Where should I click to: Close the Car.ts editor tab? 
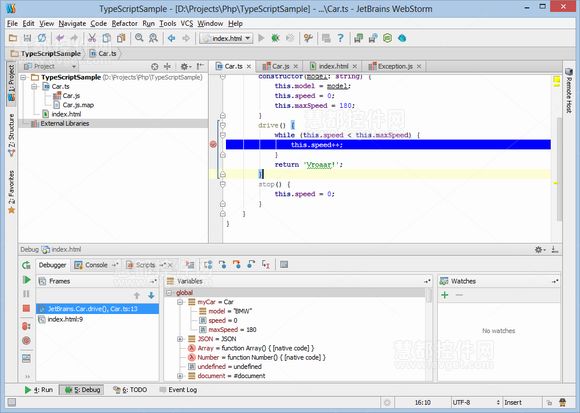[249, 67]
